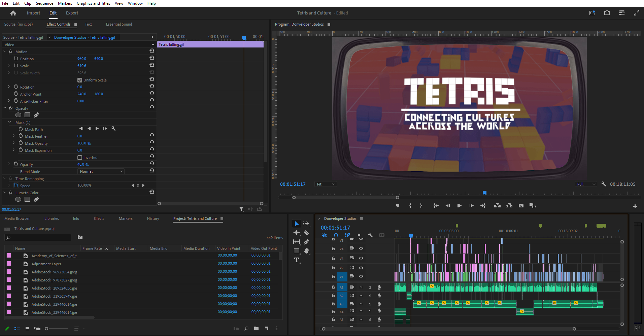Viewport: 644px width, 336px height.
Task: Enable the Inverted mask checkbox
Action: [x=80, y=158]
